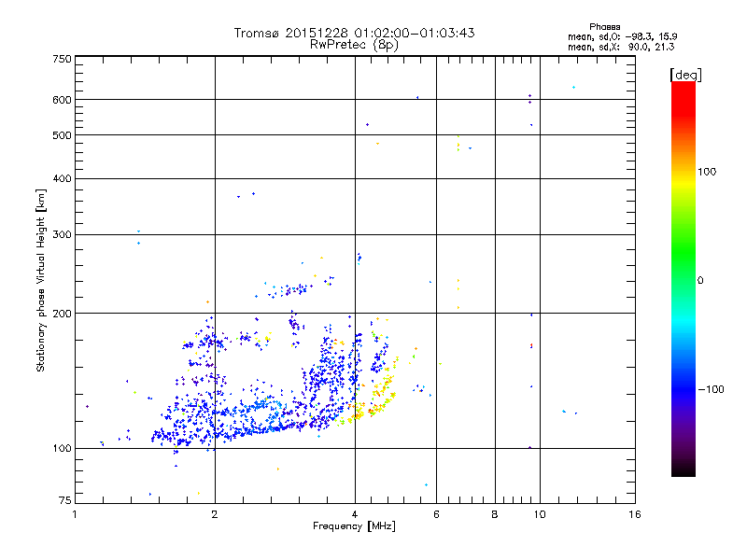747x560 pixels.
Task: Click the colorbar tick label 0
Action: [700, 281]
